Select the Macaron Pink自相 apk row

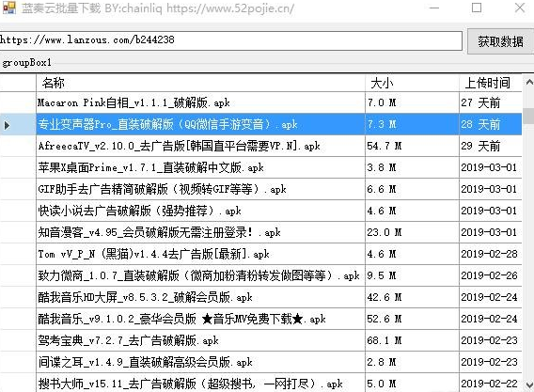(260, 102)
